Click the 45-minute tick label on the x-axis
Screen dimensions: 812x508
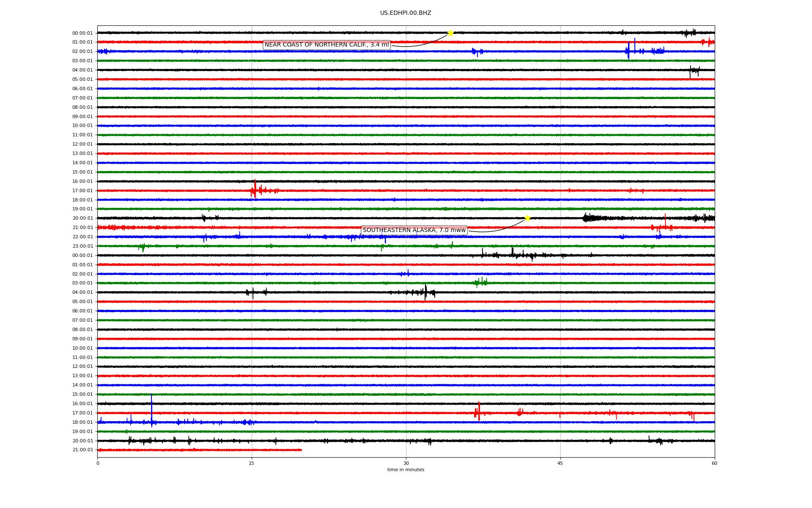(560, 463)
